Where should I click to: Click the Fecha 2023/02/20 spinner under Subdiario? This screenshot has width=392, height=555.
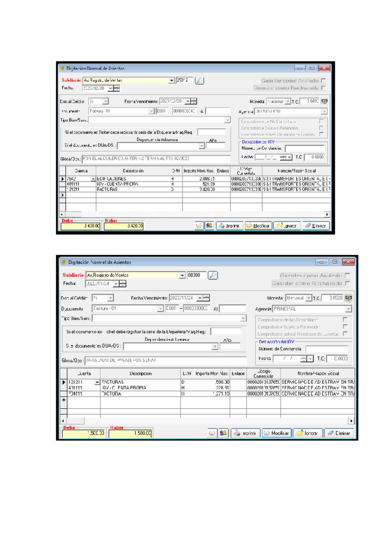click(x=117, y=88)
